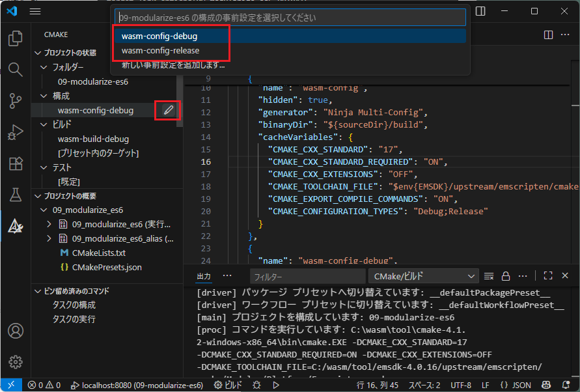This screenshot has width=580, height=392.
Task: Close the output panel
Action: [565, 276]
